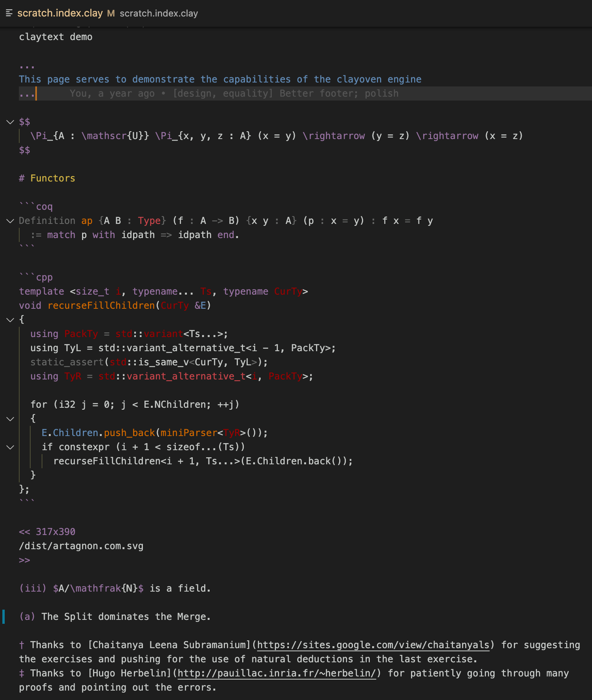
Task: Click the 'claytext demo' line
Action: [56, 37]
